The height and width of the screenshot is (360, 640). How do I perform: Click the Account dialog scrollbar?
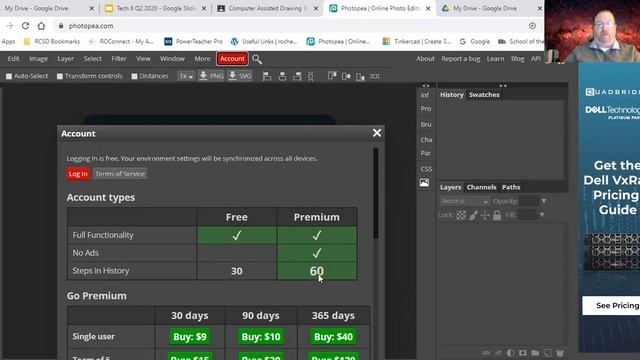pyautogui.click(x=376, y=194)
